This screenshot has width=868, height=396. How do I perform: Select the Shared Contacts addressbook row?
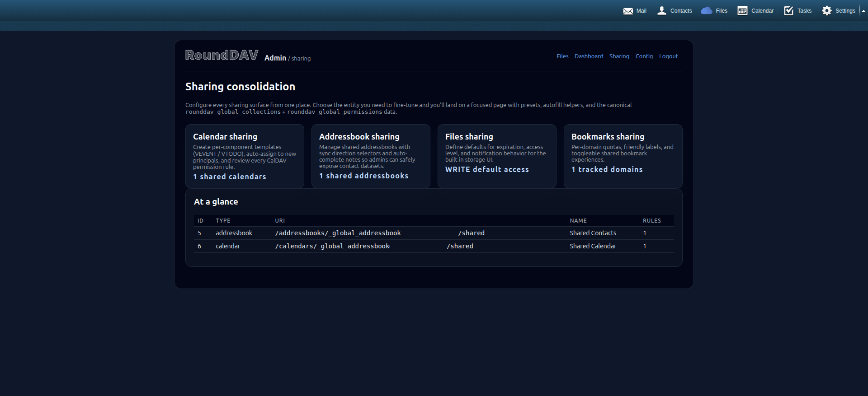[x=434, y=233]
